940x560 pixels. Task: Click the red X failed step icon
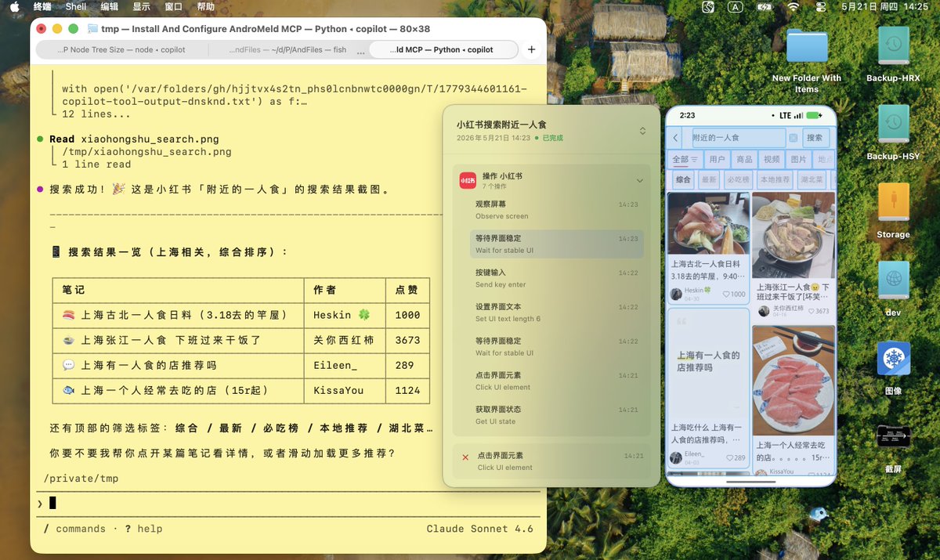pyautogui.click(x=465, y=457)
